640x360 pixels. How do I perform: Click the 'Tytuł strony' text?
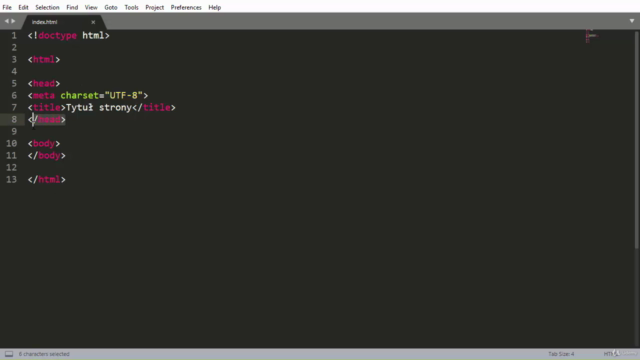tap(99, 107)
